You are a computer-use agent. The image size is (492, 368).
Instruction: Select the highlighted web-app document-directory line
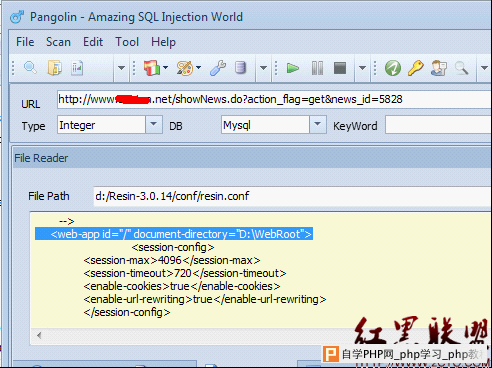[x=174, y=234]
